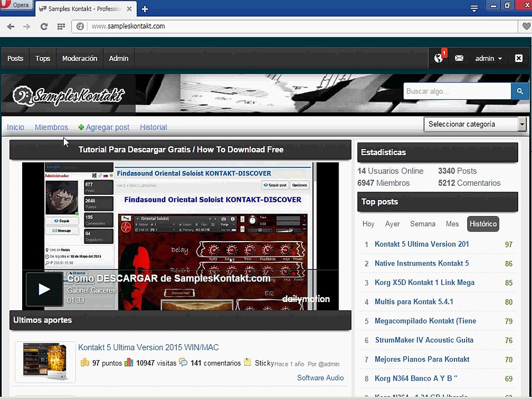532x399 pixels.
Task: Go forward with the browser forward arrow
Action: coord(27,27)
